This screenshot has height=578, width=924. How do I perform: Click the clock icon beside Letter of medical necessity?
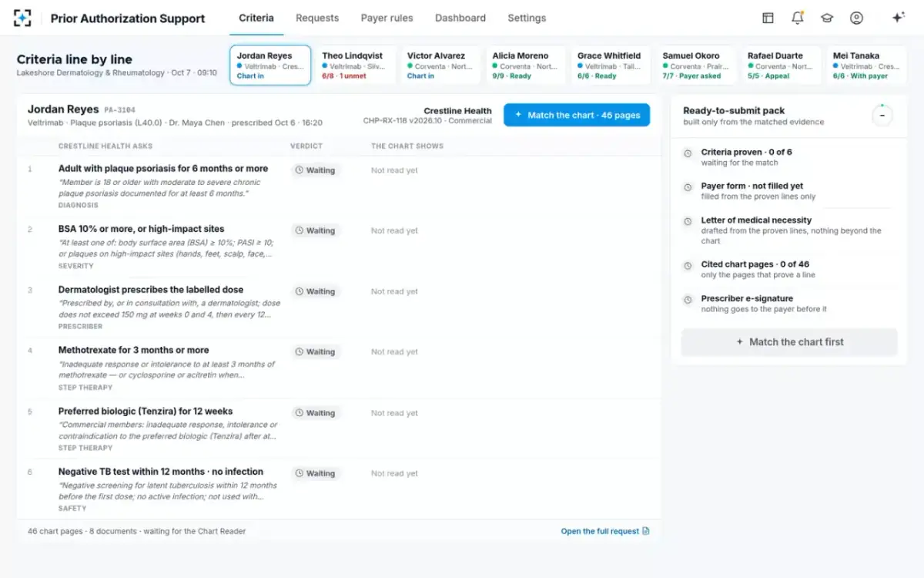tap(688, 221)
